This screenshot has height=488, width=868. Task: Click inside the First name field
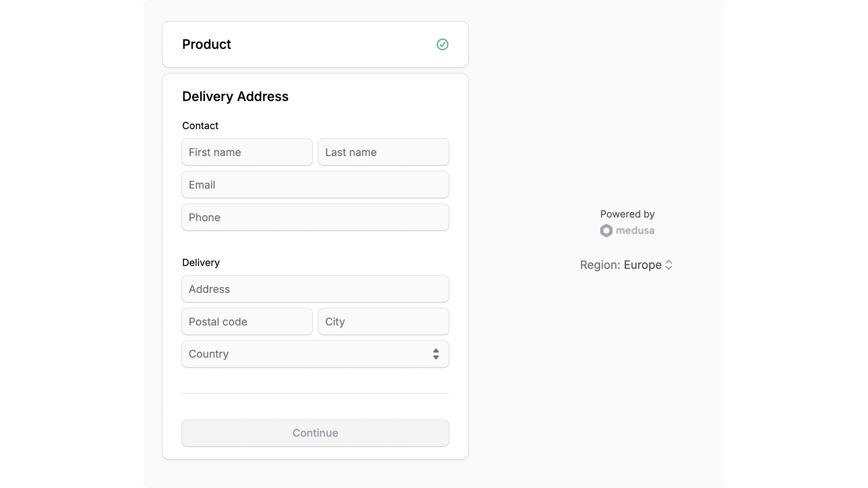tap(247, 152)
